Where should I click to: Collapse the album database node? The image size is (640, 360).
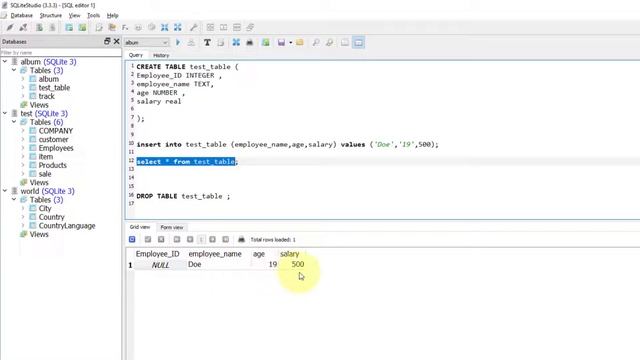click(5, 62)
